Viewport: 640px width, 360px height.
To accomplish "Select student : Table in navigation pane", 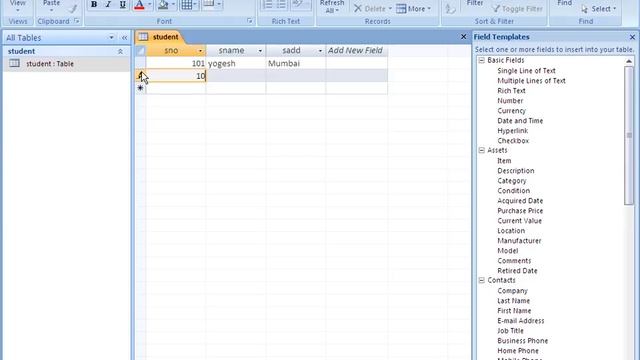I will tap(67, 64).
